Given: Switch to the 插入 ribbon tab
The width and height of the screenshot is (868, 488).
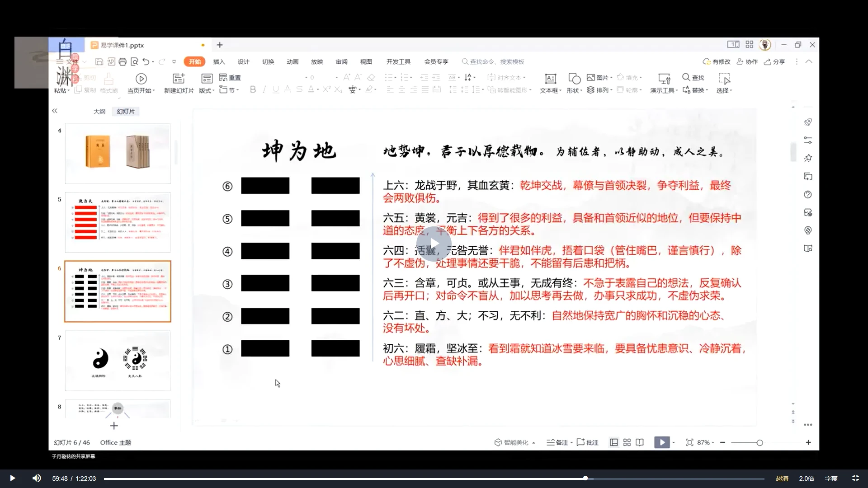Looking at the screenshot, I should point(219,61).
